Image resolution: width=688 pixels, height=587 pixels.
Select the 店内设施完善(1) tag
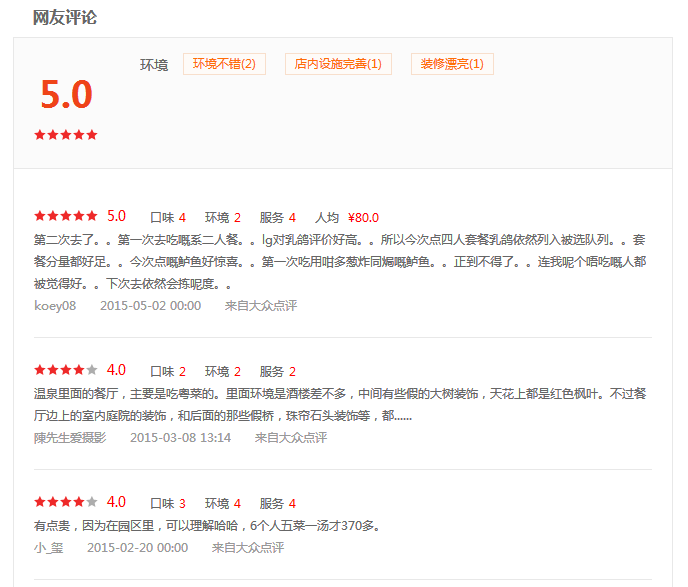[338, 64]
